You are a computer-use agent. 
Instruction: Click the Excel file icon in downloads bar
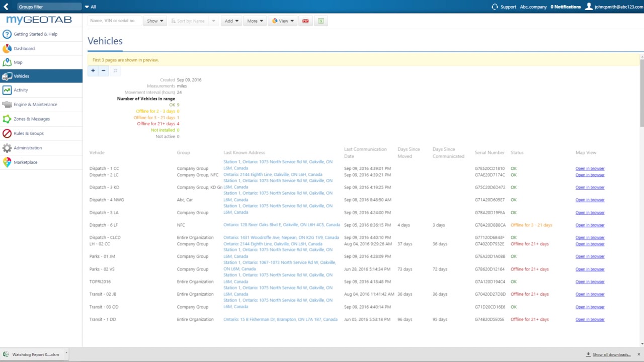pyautogui.click(x=6, y=354)
